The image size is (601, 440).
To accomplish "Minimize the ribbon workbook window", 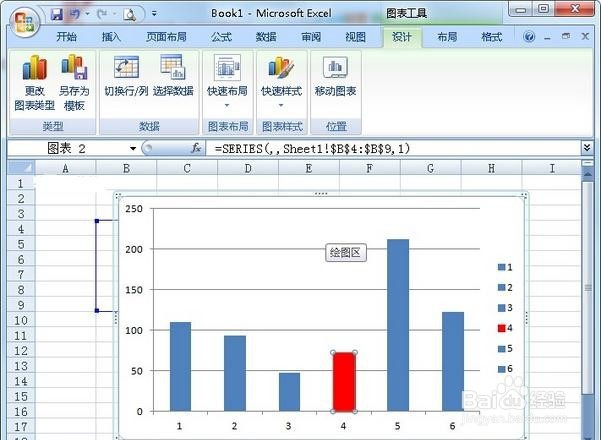I will (x=547, y=38).
